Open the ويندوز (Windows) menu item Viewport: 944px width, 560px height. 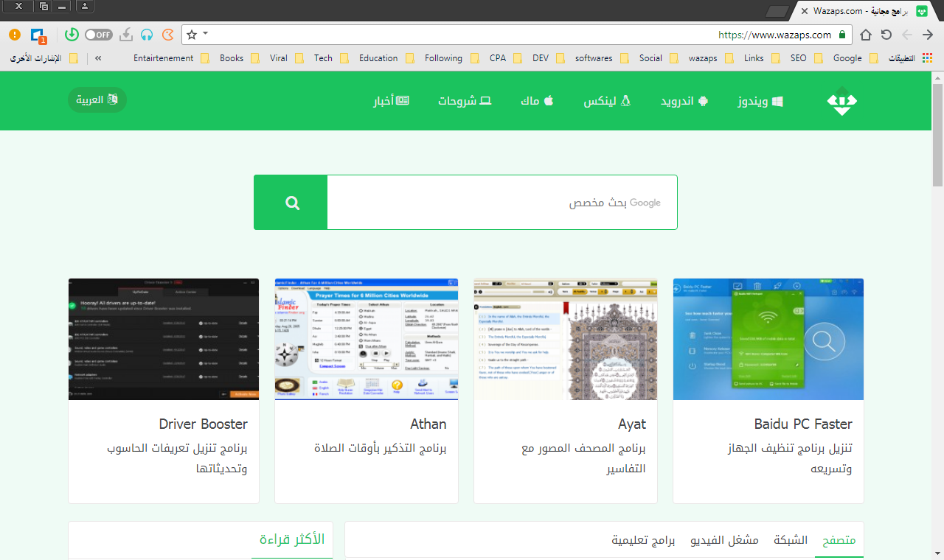point(760,101)
